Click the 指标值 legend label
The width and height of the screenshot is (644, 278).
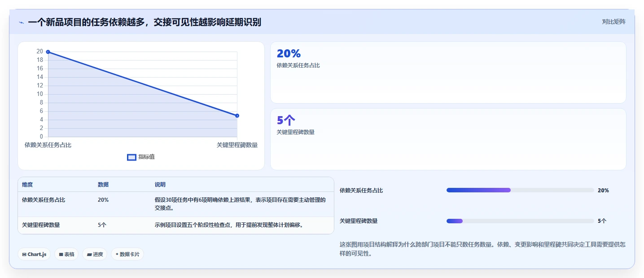pos(146,157)
